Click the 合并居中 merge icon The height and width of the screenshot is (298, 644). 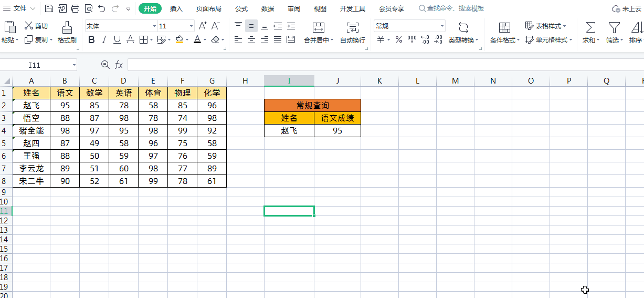point(318,27)
